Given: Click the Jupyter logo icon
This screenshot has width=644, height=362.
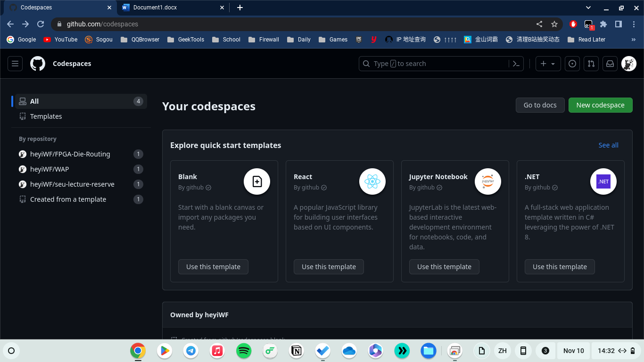Looking at the screenshot, I should click(488, 181).
